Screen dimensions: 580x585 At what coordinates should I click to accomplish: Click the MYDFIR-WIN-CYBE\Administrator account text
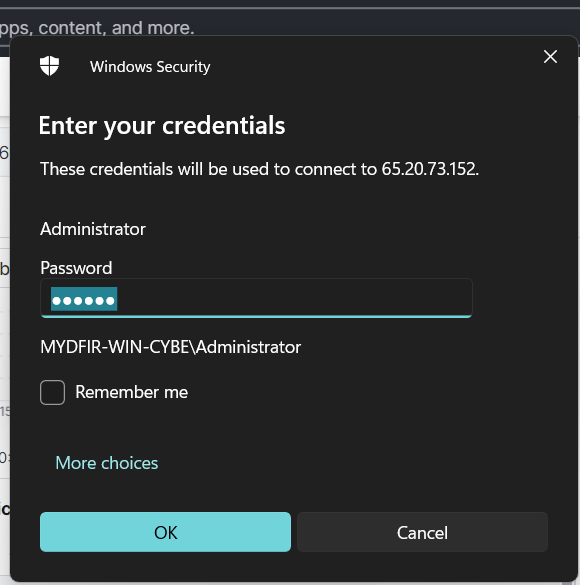click(170, 347)
